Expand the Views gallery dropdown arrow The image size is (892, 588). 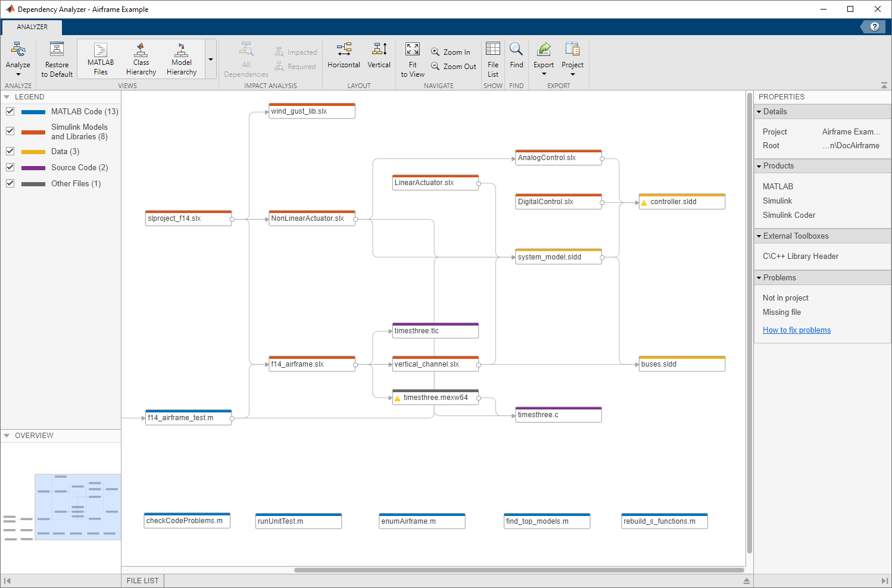[211, 60]
